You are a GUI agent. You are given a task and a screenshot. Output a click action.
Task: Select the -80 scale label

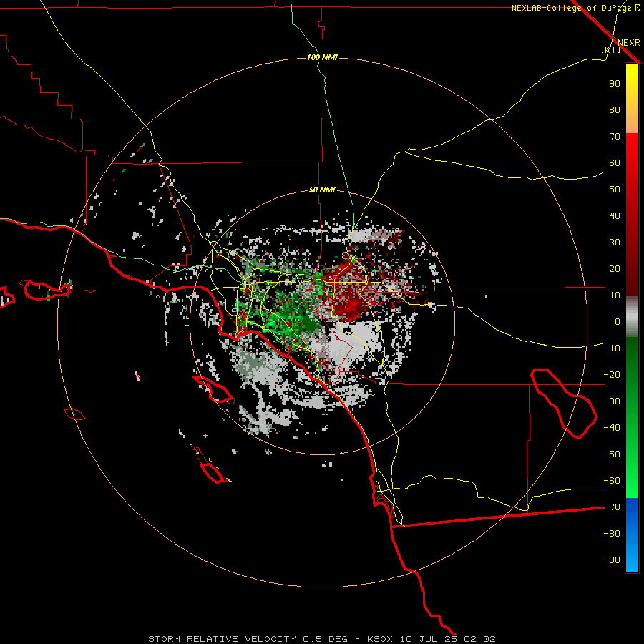(x=612, y=534)
